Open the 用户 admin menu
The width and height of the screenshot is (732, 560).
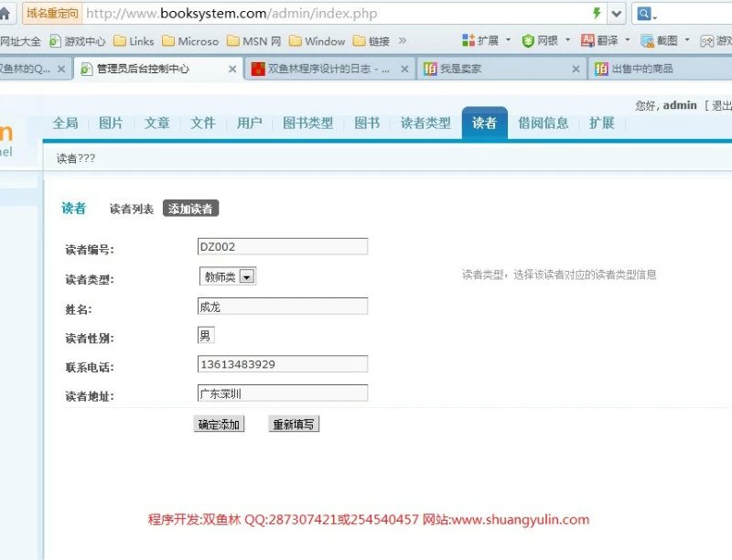(249, 124)
